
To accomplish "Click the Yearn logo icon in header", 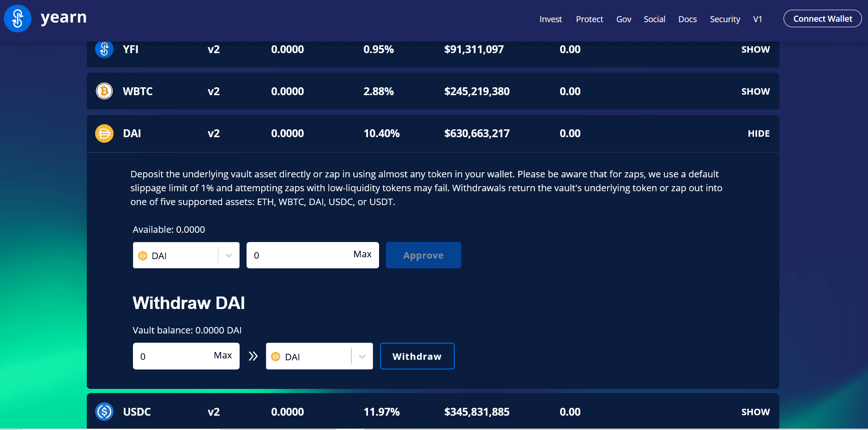I will (18, 19).
